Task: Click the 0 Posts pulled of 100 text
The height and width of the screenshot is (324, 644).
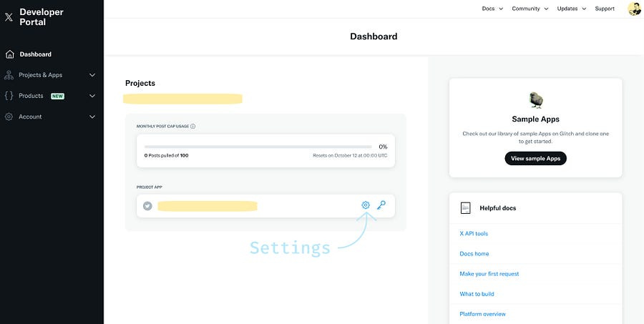Action: click(x=166, y=156)
